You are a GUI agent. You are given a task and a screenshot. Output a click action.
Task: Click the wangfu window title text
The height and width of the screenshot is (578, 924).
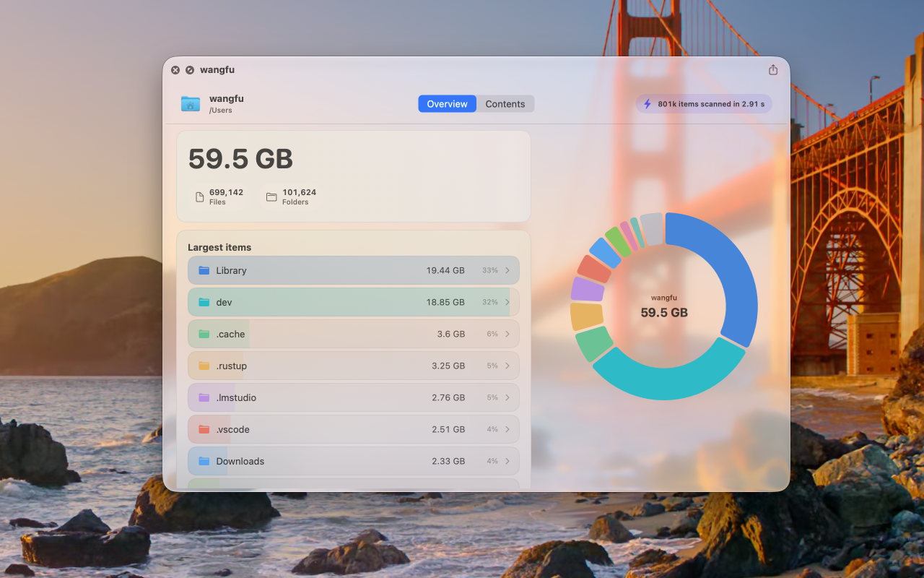click(217, 70)
